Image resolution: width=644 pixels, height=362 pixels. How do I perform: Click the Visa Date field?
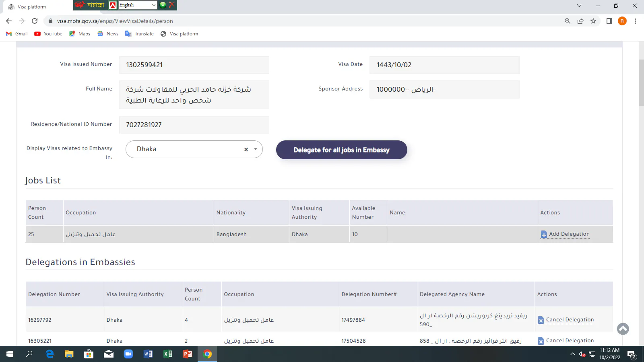pos(444,65)
